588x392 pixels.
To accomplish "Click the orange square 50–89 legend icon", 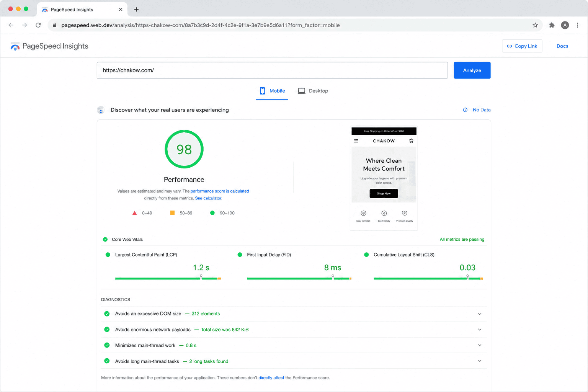I will pyautogui.click(x=172, y=213).
